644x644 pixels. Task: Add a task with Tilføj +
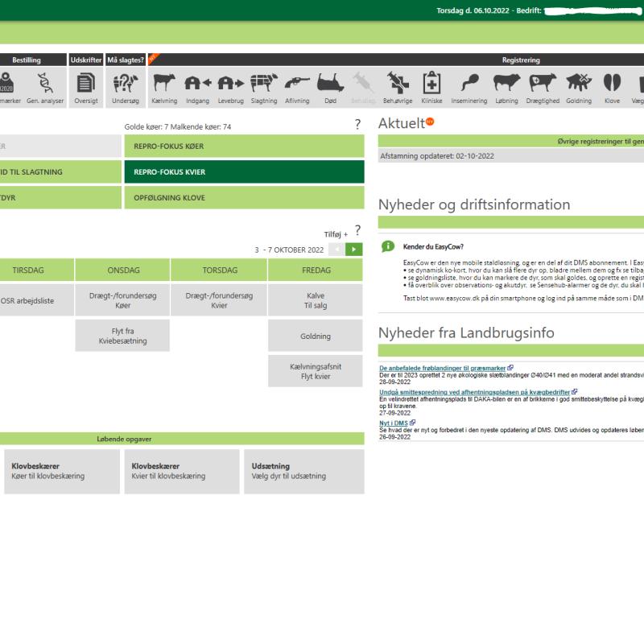tap(336, 234)
